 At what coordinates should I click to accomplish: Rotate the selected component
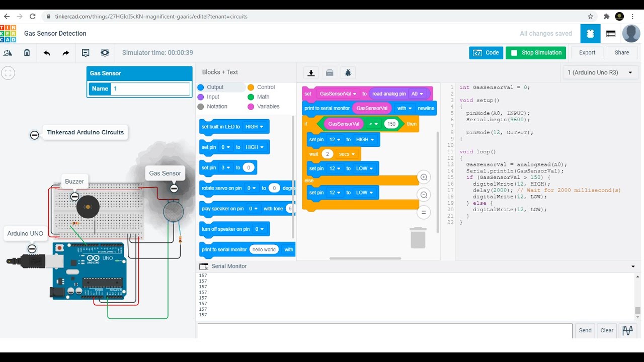(8, 53)
